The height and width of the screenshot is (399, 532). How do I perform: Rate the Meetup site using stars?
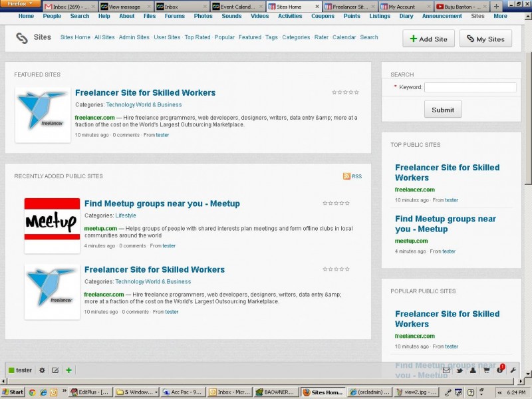(336, 203)
